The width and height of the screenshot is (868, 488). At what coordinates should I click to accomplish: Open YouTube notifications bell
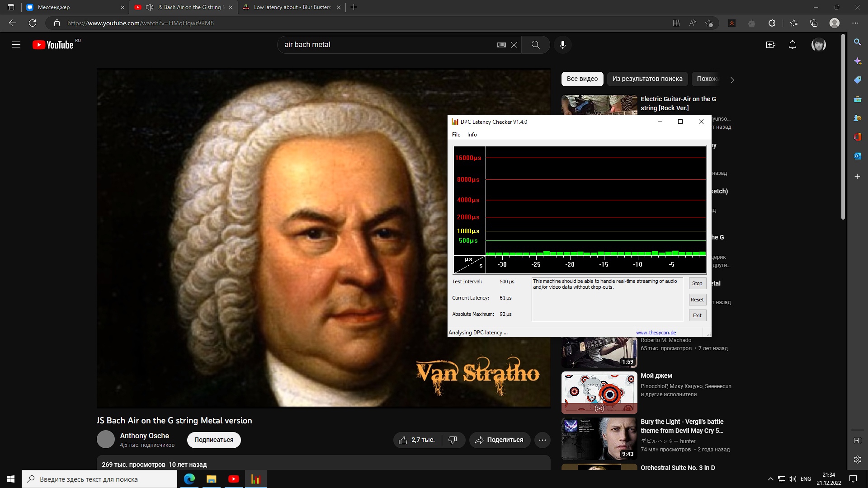(792, 45)
